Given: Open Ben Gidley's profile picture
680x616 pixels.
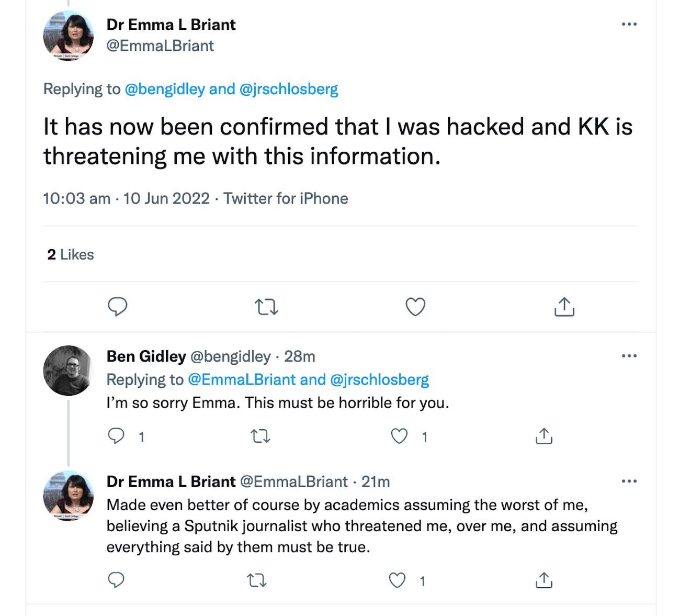Looking at the screenshot, I should click(x=68, y=371).
